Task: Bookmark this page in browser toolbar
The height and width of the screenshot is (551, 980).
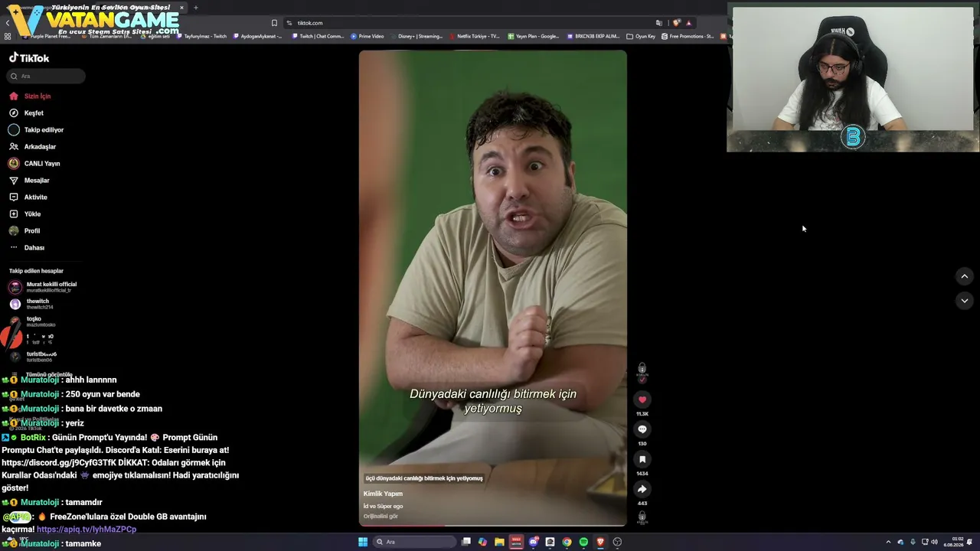Action: [x=274, y=23]
